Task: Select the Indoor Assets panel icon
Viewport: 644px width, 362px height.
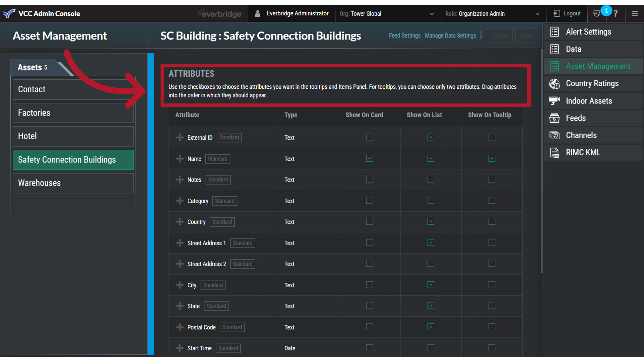Action: pyautogui.click(x=554, y=101)
